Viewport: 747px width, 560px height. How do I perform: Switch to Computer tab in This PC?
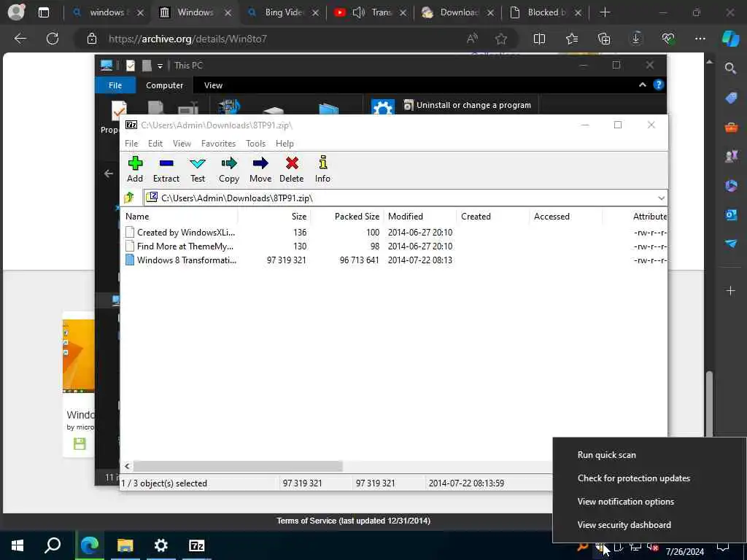click(x=164, y=85)
